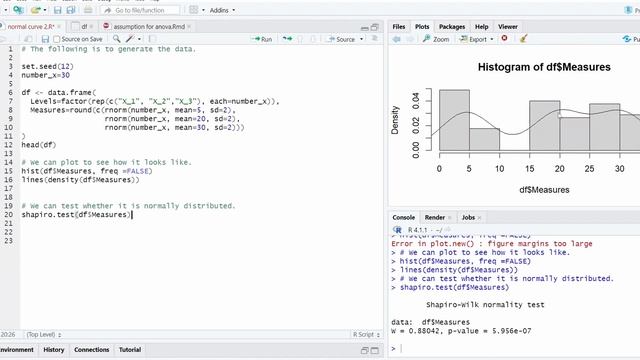The width and height of the screenshot is (640, 360).
Task: Open the Help tab
Action: click(481, 27)
